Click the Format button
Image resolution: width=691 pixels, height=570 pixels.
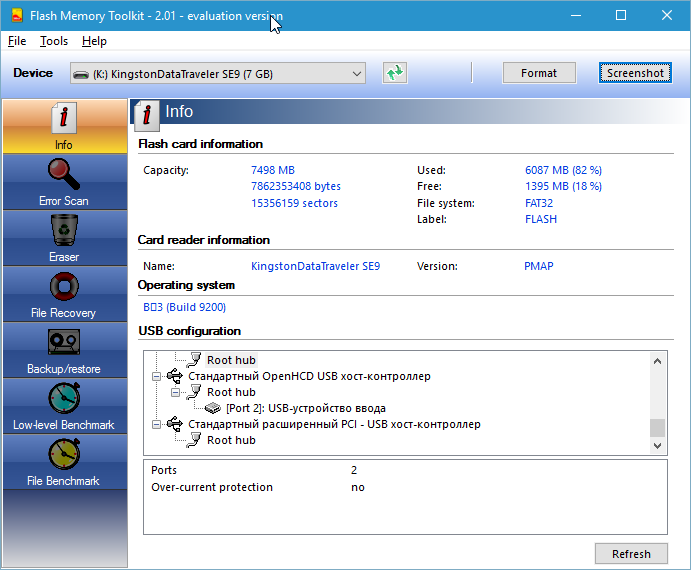click(x=539, y=73)
